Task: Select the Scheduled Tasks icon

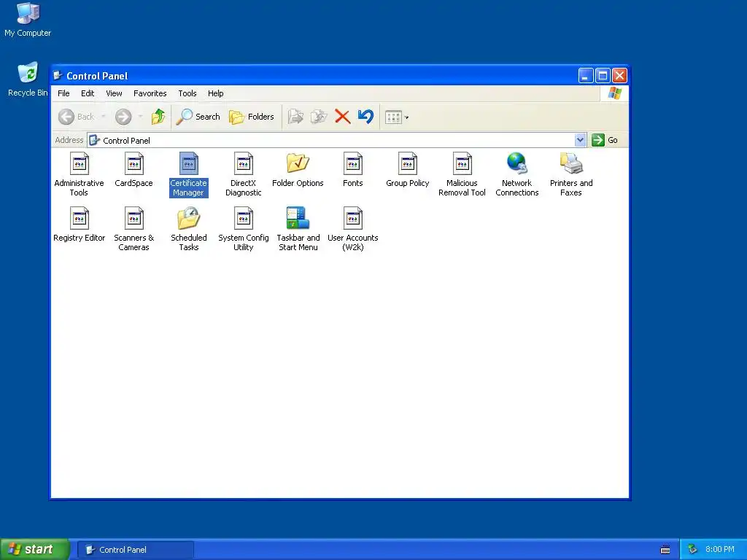Action: 189,219
